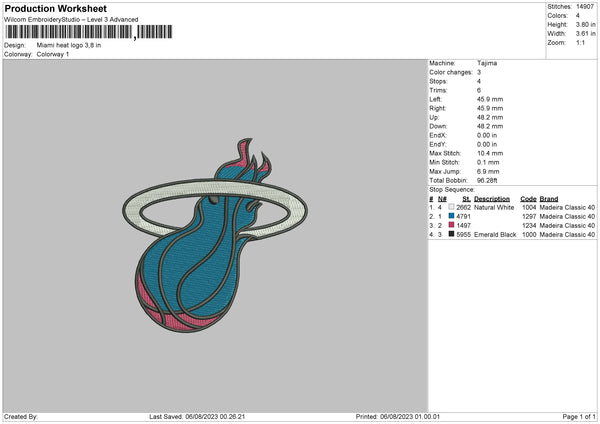Click the Machine value Tajima
The image size is (600, 424).
pos(487,63)
